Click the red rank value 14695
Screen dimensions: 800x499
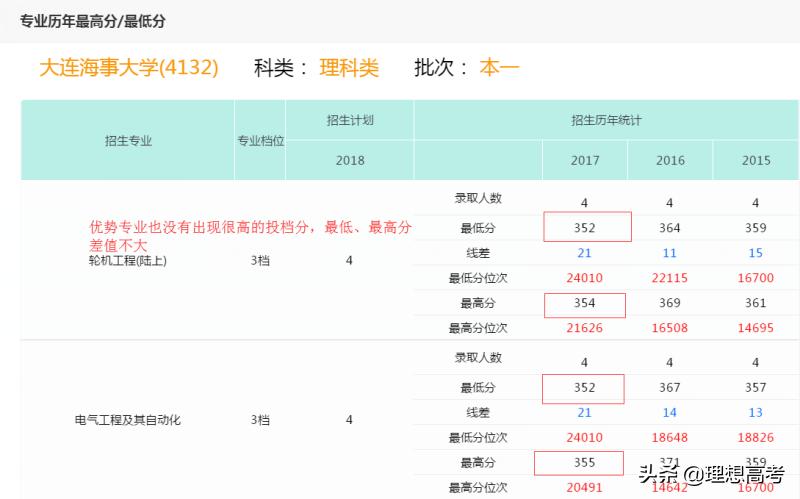[756, 328]
